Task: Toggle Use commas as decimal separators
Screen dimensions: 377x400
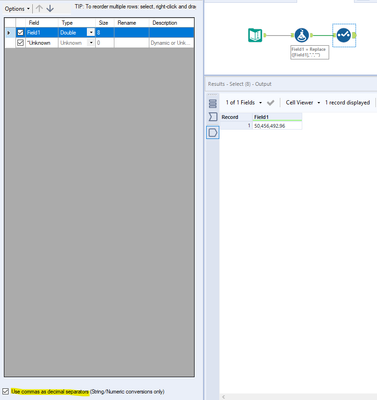Action: tap(5, 391)
